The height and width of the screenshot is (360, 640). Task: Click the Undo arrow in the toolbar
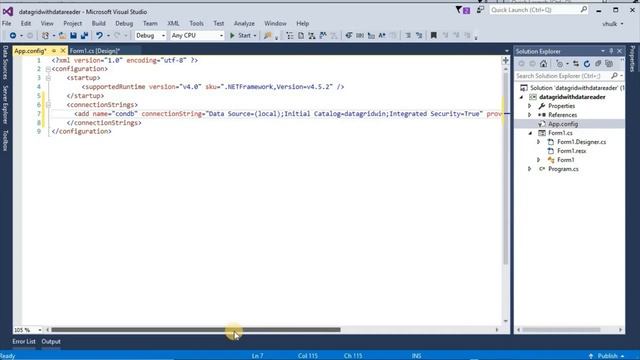pyautogui.click(x=99, y=36)
